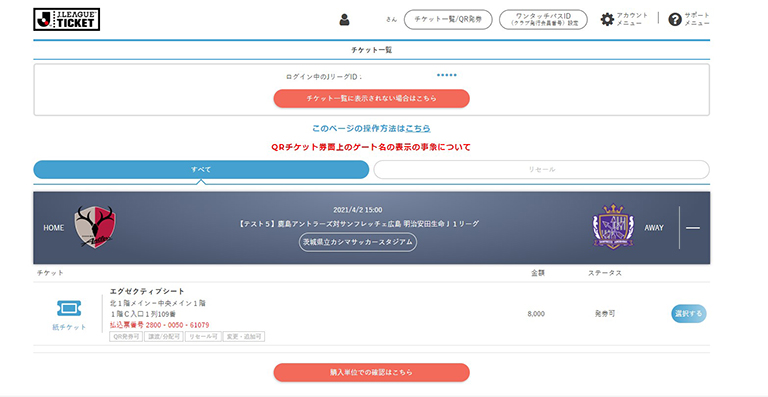Click the QR発券可 tag
The height and width of the screenshot is (397, 768).
point(126,337)
